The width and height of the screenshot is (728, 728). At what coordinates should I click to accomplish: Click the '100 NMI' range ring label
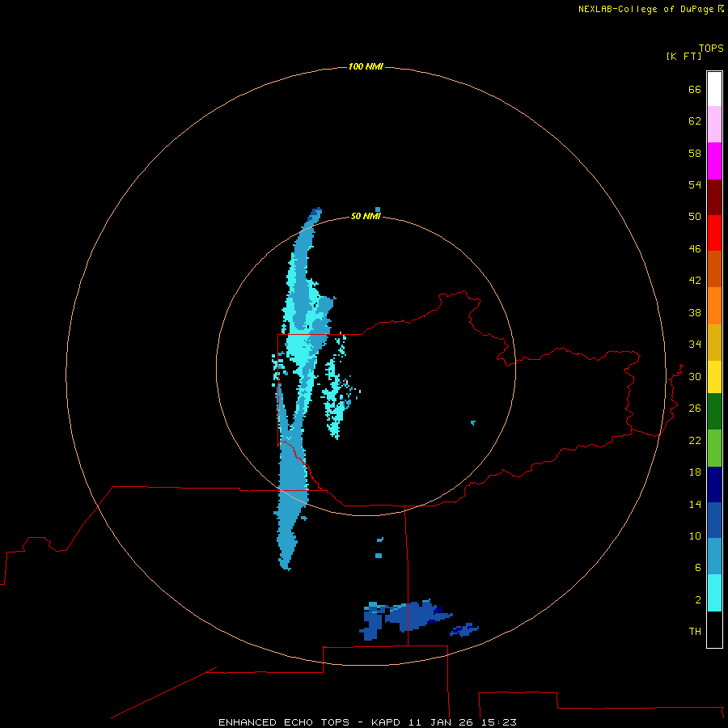click(x=366, y=67)
